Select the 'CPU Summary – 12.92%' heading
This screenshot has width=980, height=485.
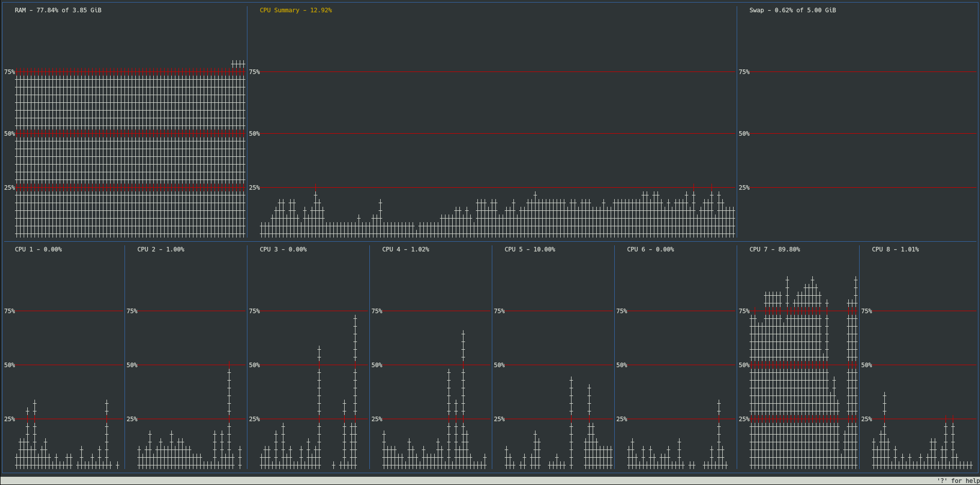tap(296, 10)
